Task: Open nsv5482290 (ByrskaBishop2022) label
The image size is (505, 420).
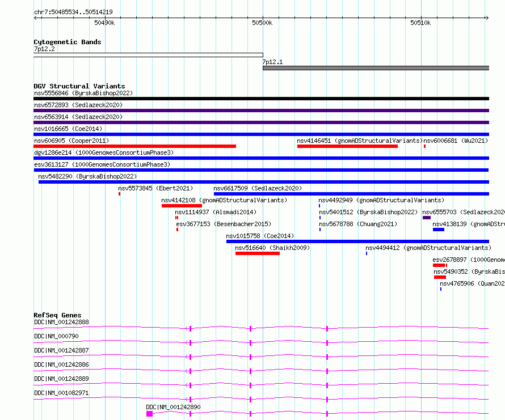Action: pos(87,176)
